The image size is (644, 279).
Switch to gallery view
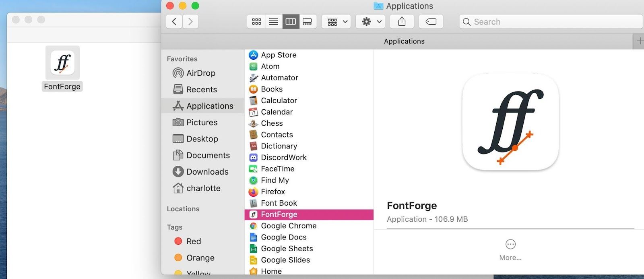(x=308, y=21)
